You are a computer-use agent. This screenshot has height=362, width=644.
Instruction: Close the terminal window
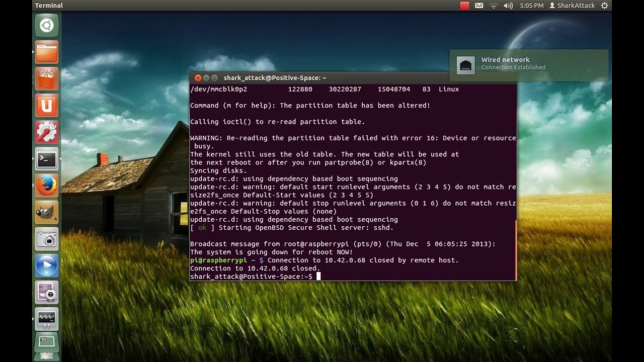coord(198,78)
